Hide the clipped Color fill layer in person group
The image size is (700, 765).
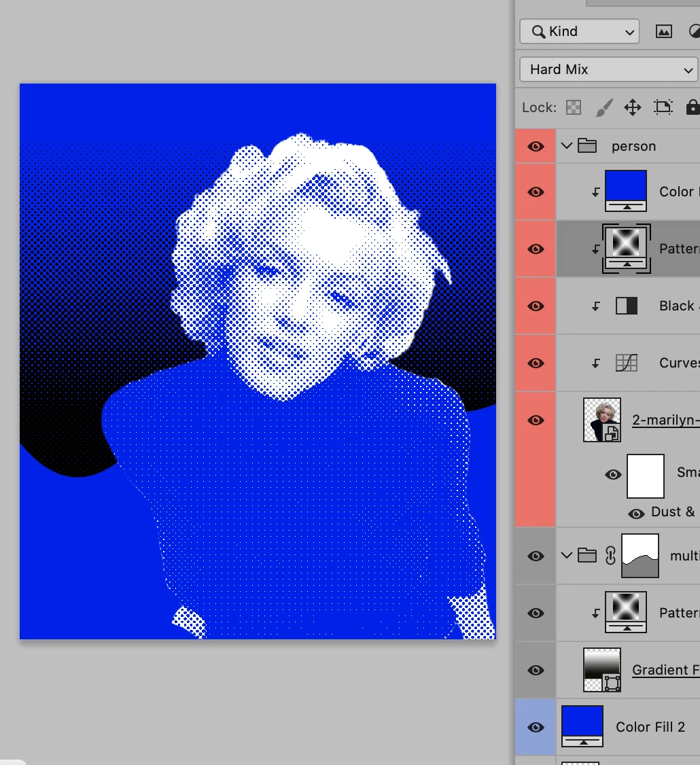[x=536, y=192]
